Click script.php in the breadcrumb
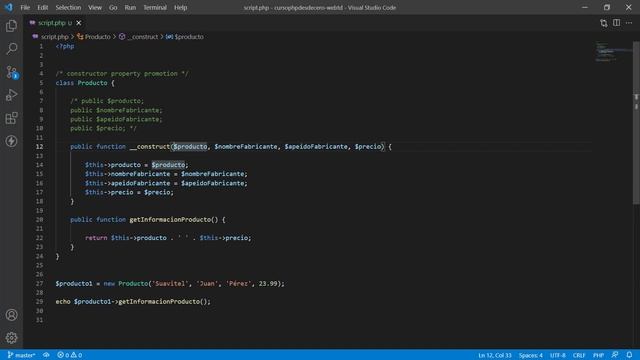 point(55,37)
